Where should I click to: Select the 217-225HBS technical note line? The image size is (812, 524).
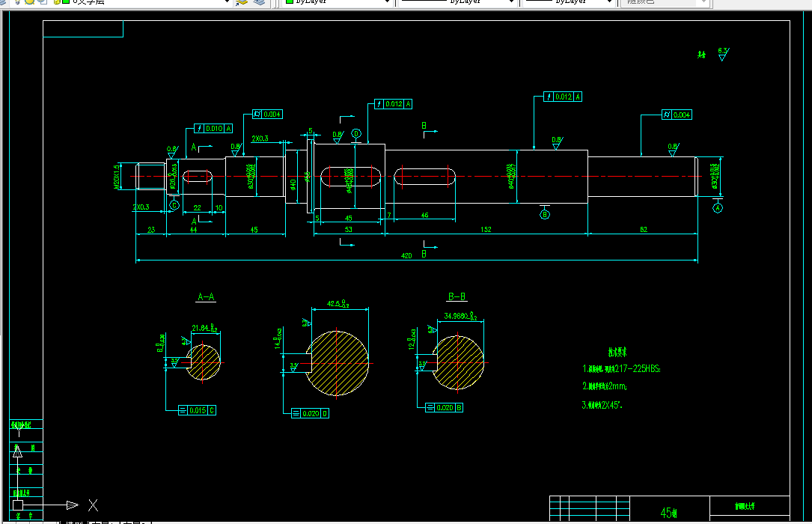[621, 368]
